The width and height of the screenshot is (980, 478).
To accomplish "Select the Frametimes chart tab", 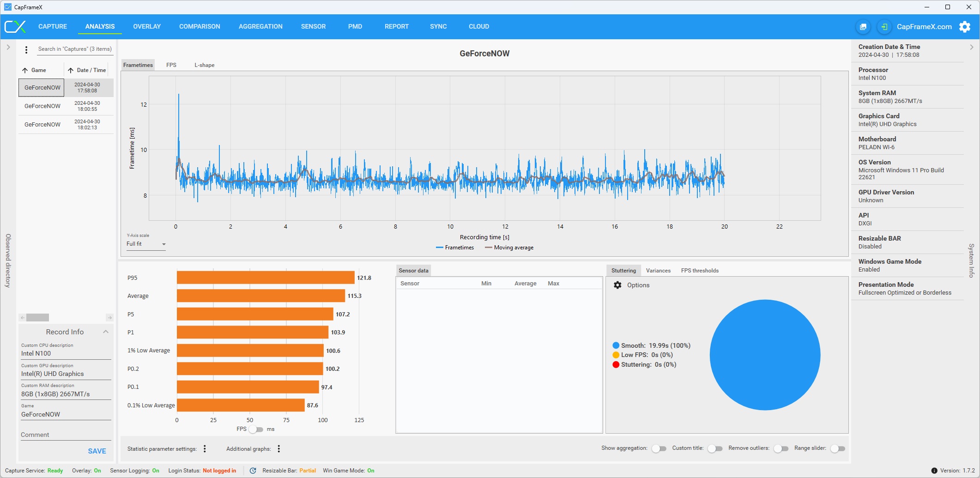I will click(138, 65).
